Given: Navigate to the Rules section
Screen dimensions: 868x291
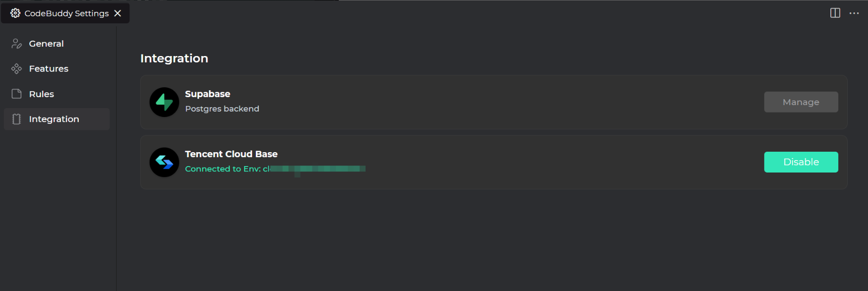Looking at the screenshot, I should pyautogui.click(x=42, y=94).
